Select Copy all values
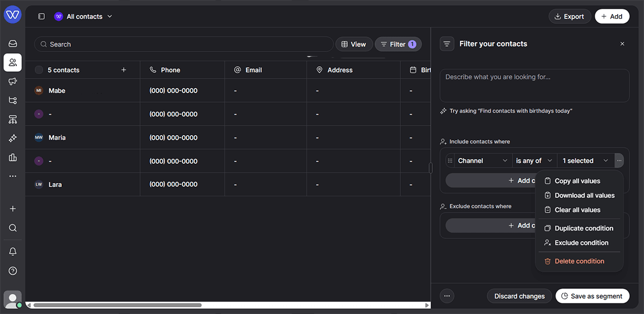 pos(579,181)
